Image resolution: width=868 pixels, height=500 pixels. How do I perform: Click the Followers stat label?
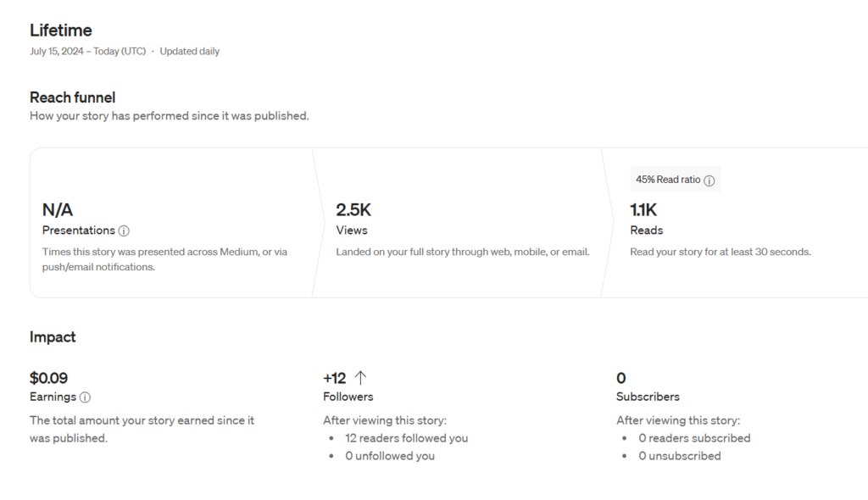tap(348, 396)
